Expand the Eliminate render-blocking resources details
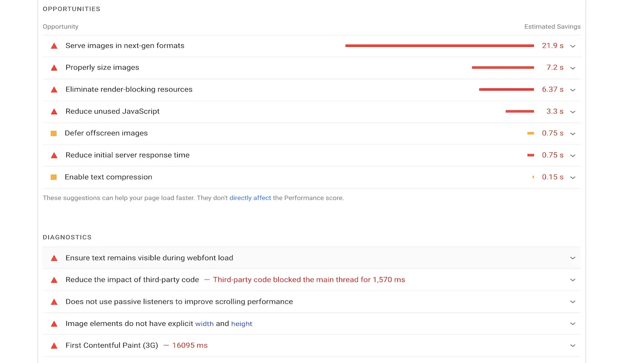 click(x=573, y=89)
